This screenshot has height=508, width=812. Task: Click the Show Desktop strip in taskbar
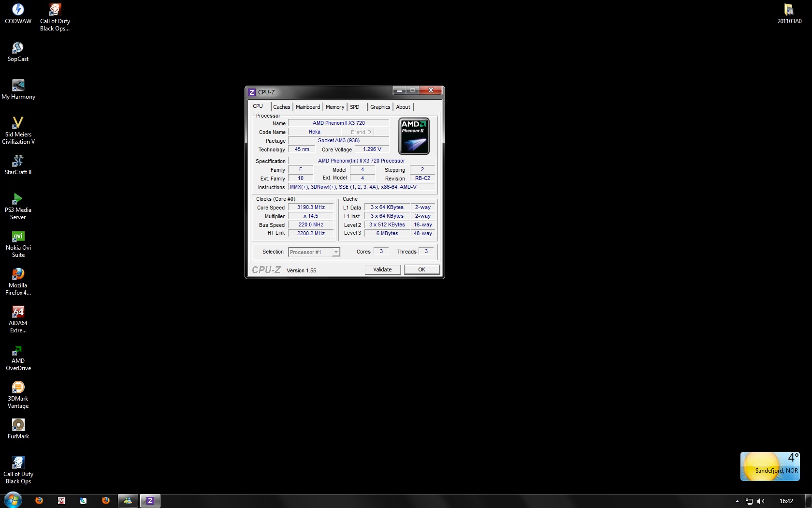click(809, 501)
